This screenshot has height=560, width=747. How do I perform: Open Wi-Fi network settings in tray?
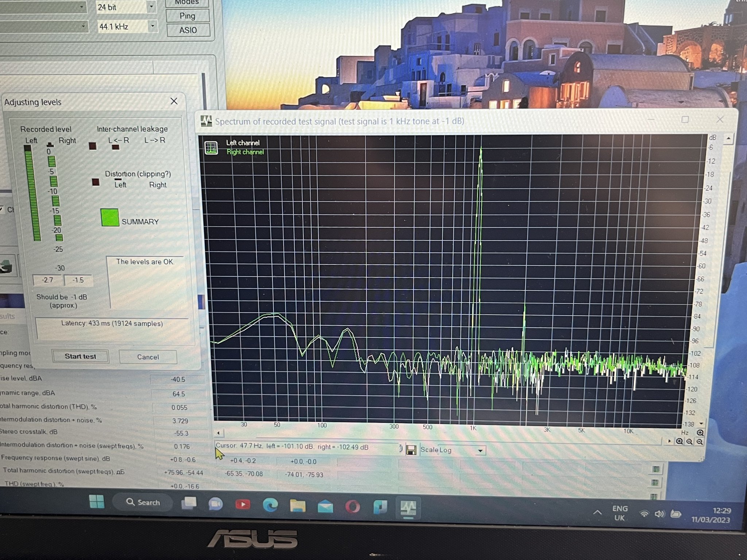coord(645,514)
